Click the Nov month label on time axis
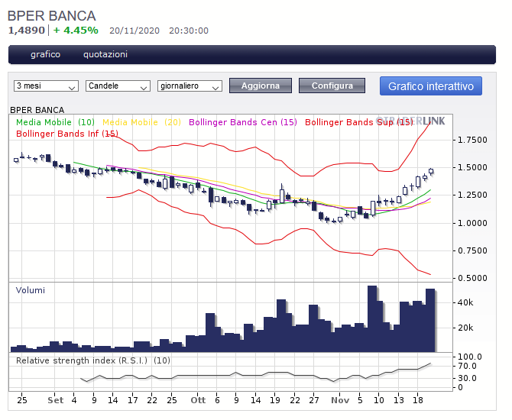Screen dimensions: 512x420 [x=340, y=400]
